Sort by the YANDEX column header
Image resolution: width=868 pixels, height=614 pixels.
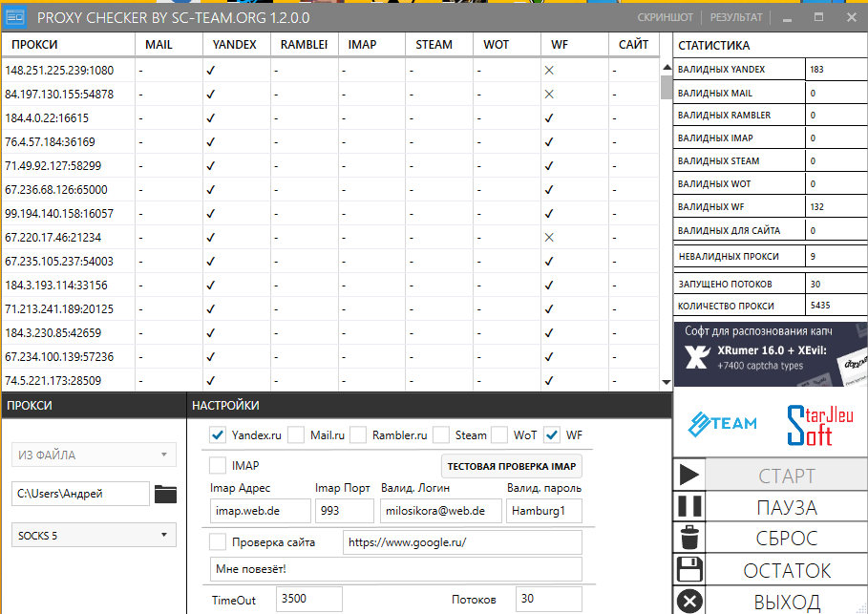237,44
